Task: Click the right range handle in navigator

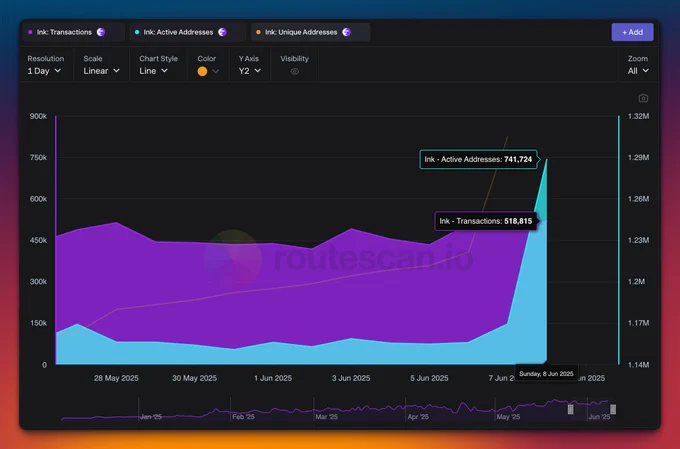Action: pyautogui.click(x=613, y=409)
